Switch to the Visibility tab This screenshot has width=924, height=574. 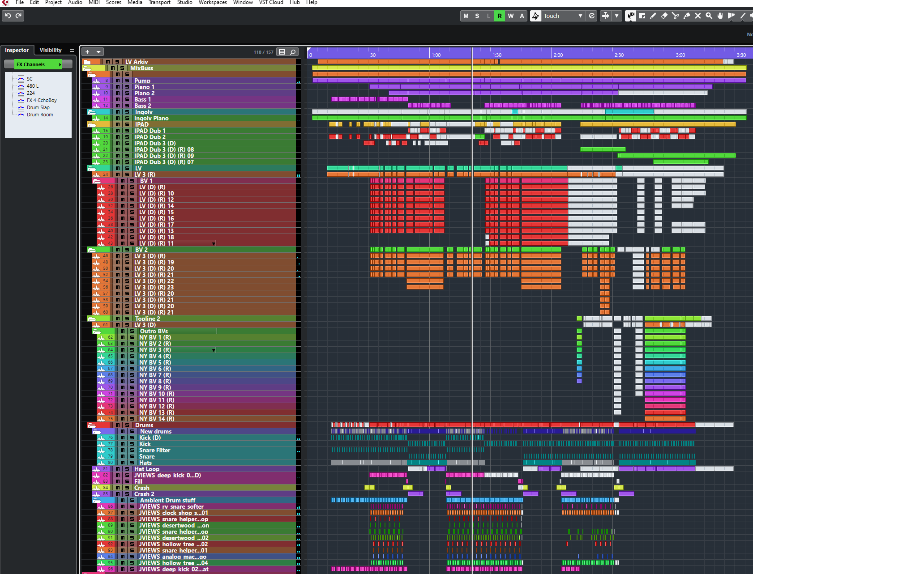pos(50,50)
